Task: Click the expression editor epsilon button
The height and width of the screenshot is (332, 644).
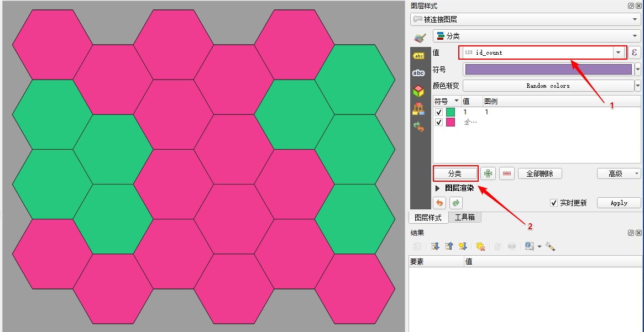Action: pos(634,52)
